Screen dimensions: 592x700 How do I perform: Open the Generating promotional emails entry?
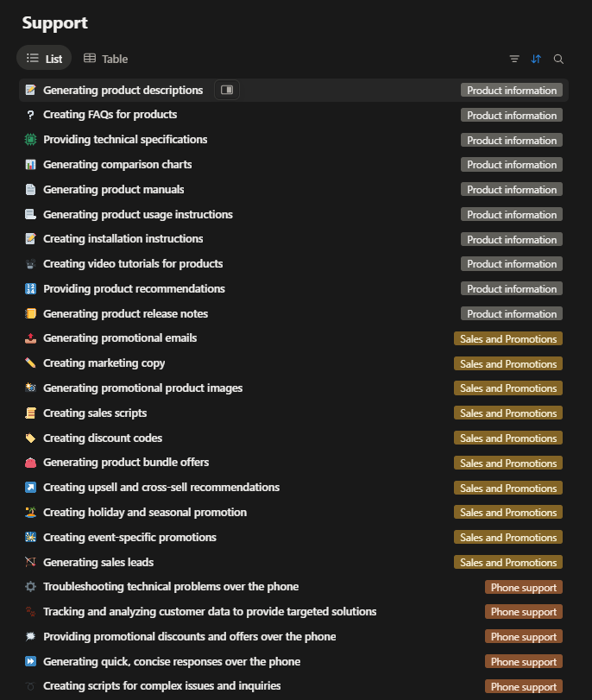(119, 337)
